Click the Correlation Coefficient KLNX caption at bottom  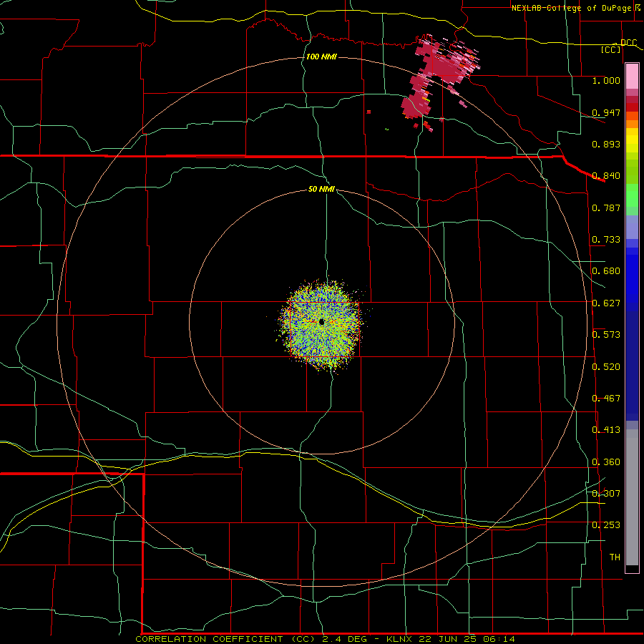pyautogui.click(x=326, y=639)
